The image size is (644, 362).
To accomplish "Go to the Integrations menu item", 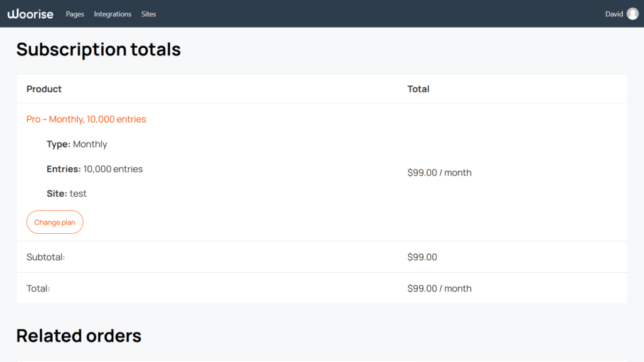I will coord(113,14).
